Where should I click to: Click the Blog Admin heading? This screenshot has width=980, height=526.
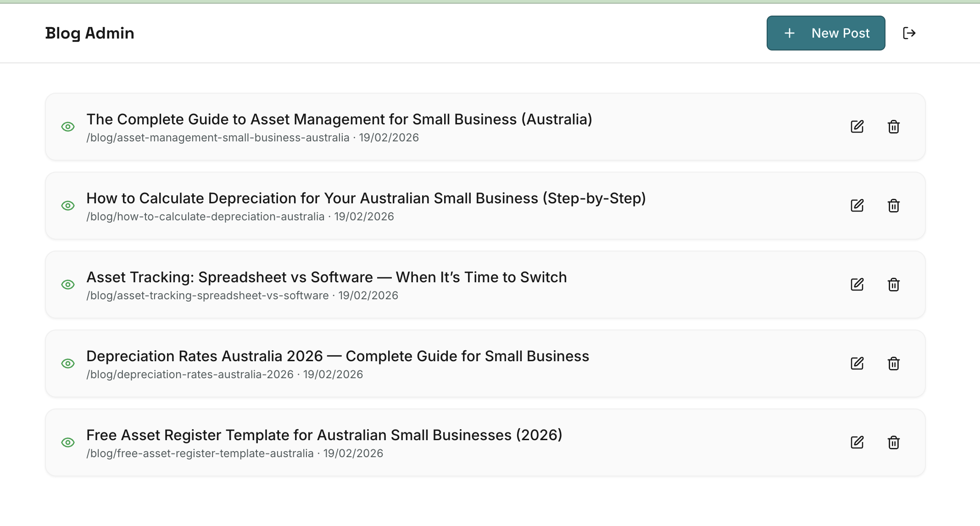89,33
